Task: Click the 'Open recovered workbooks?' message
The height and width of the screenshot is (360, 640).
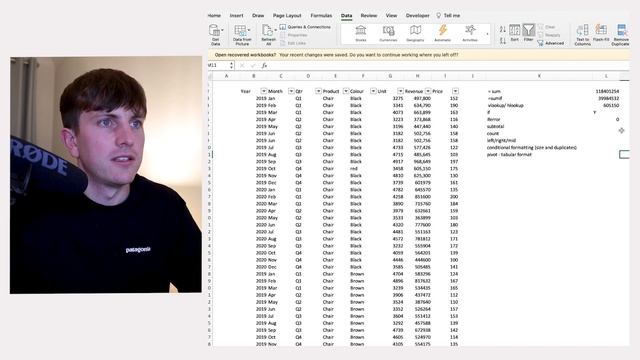Action: tap(245, 55)
